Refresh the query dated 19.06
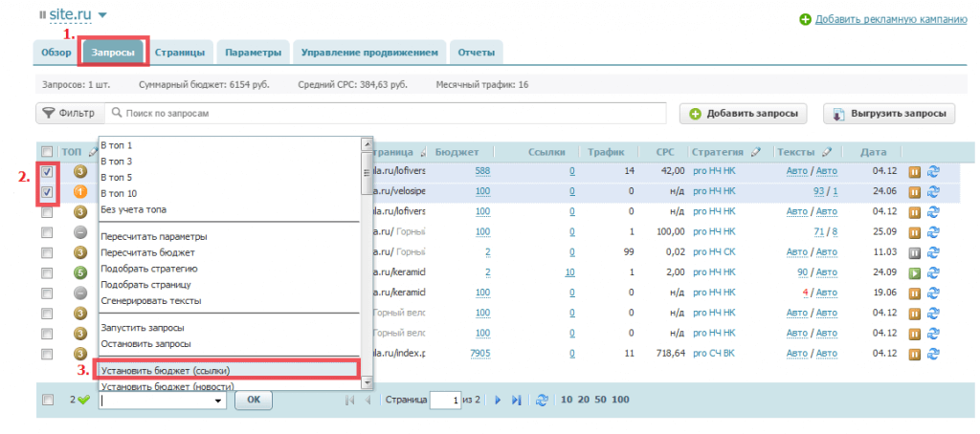The image size is (980, 434). 934,293
